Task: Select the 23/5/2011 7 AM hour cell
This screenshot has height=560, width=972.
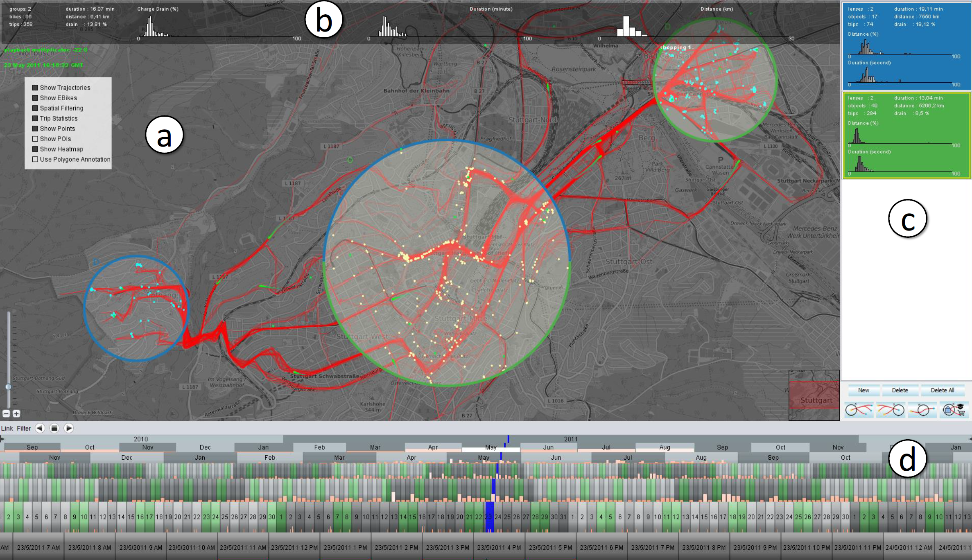Action: 38,547
